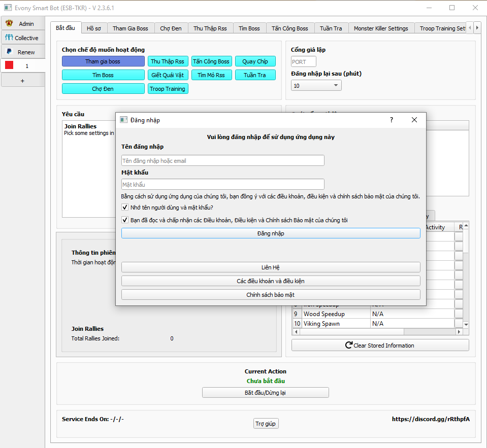
Task: Click the table's horizontal scrollbar right arrow
Action: [x=459, y=332]
